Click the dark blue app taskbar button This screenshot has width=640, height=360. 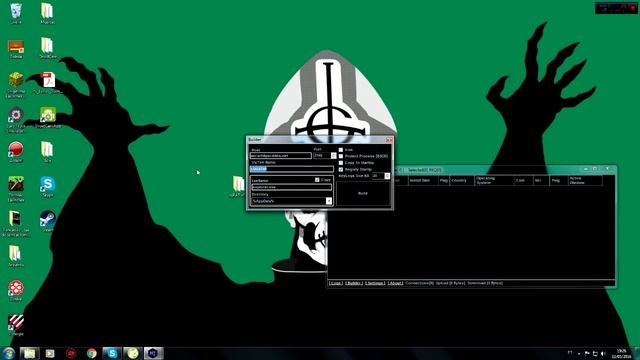coord(153,353)
